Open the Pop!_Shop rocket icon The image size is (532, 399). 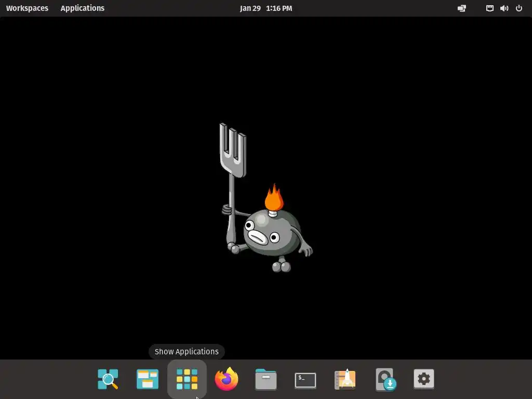(x=345, y=379)
